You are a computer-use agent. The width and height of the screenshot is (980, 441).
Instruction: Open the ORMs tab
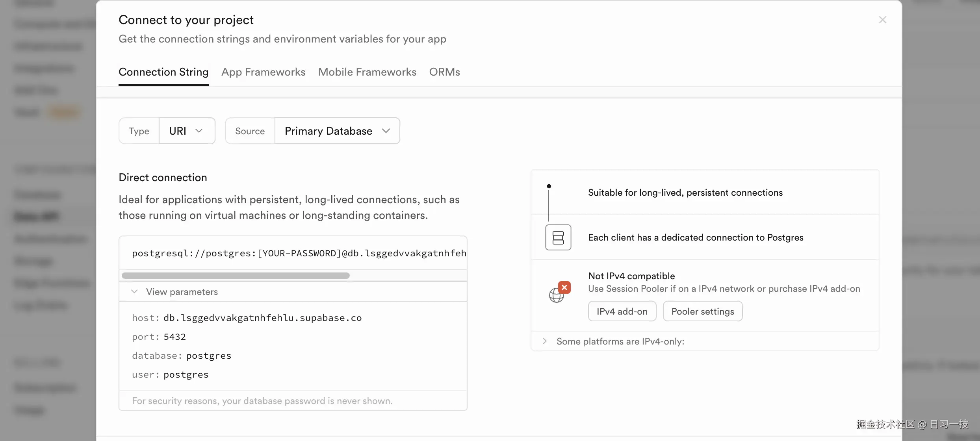click(444, 72)
